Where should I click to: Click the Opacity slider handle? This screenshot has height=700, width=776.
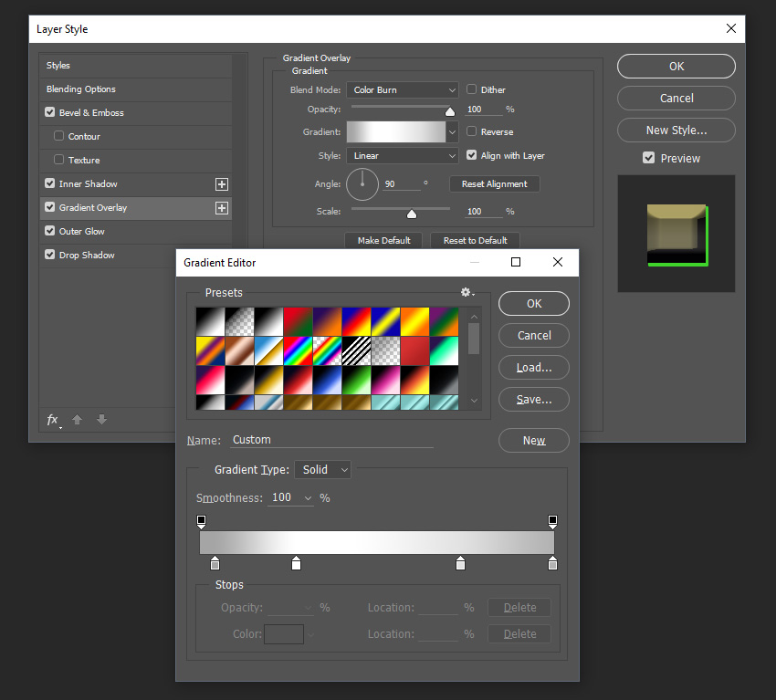pos(449,111)
